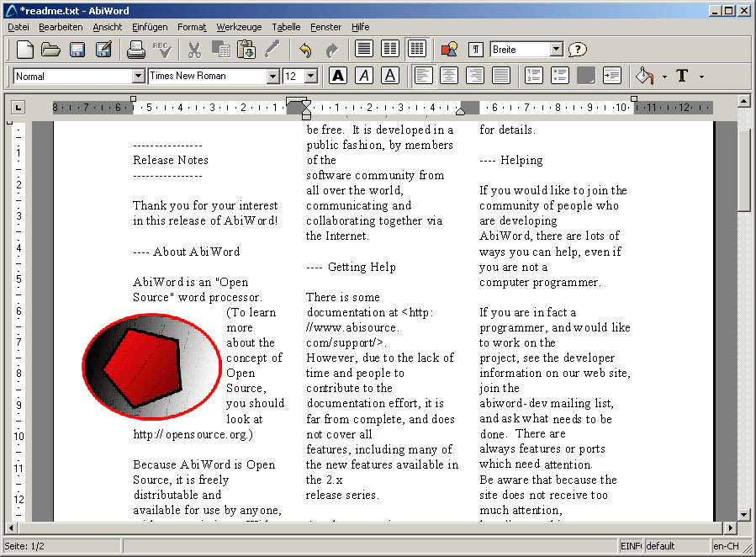Center align the text
The image size is (756, 557).
coord(449,76)
